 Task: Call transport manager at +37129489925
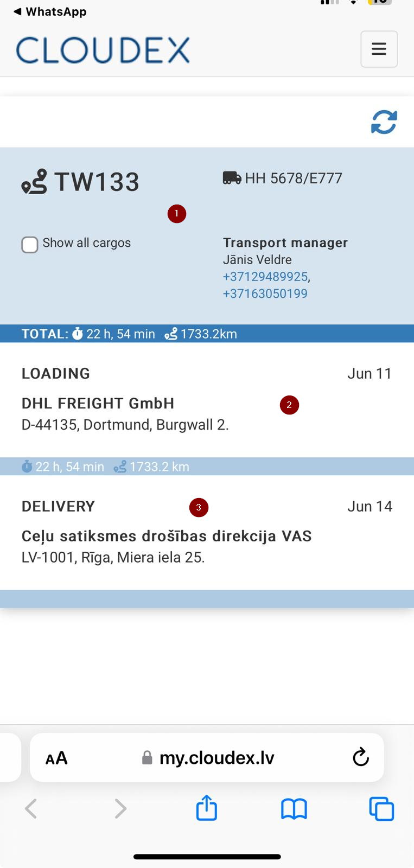point(265,277)
